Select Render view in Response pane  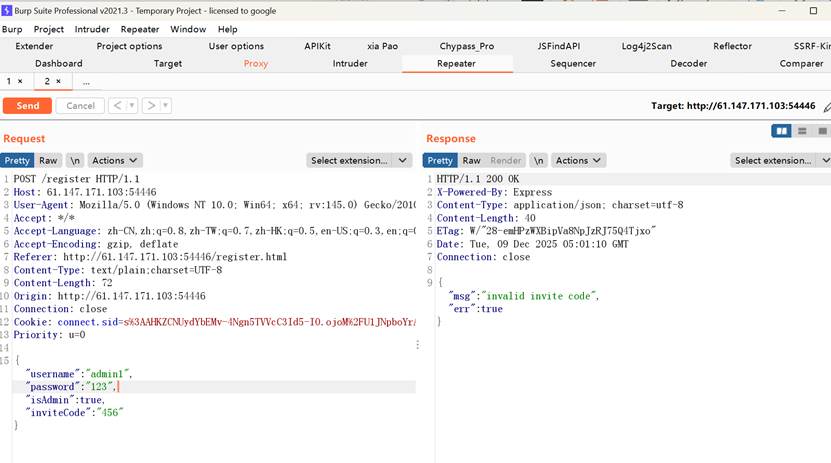(x=506, y=160)
